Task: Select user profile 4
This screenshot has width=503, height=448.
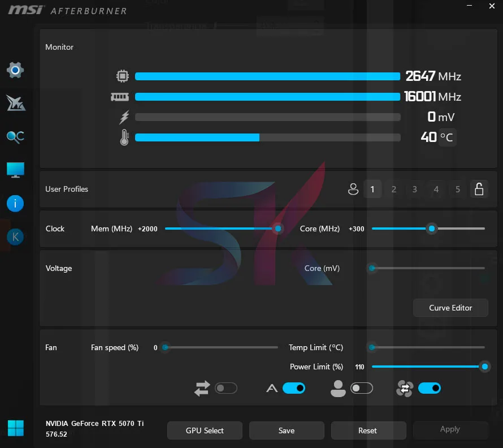Action: click(436, 189)
